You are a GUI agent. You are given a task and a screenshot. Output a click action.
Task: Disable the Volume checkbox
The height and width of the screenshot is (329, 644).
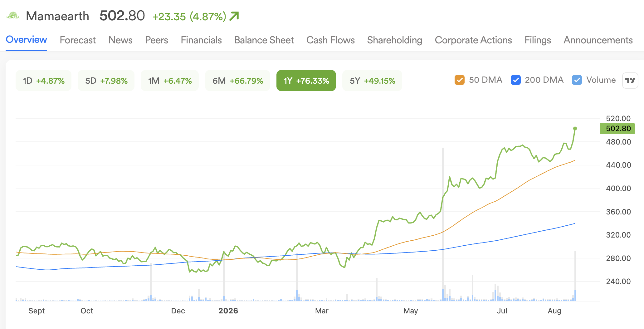pos(577,80)
